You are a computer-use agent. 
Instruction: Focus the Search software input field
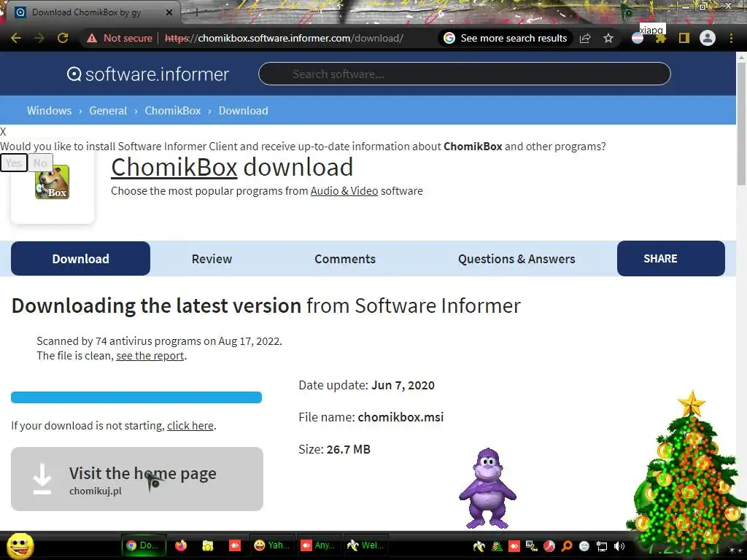465,74
